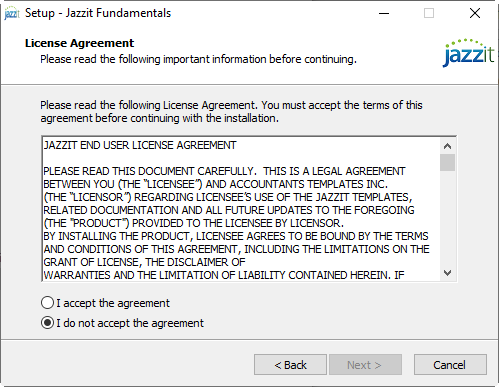Minimize the Setup window
499x387 pixels.
coord(384,13)
